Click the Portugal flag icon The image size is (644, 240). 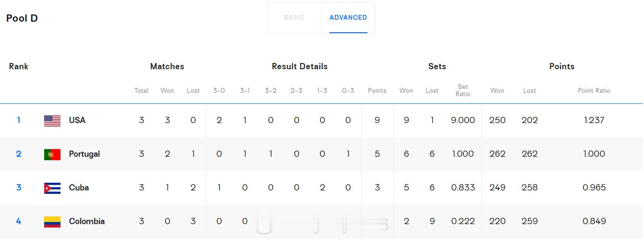tap(52, 154)
